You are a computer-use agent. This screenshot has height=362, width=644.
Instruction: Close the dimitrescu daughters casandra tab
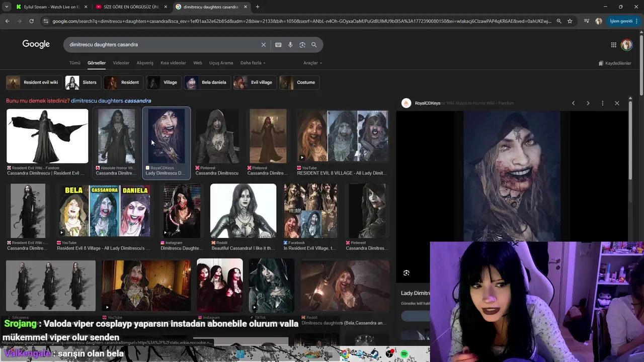[x=246, y=7]
